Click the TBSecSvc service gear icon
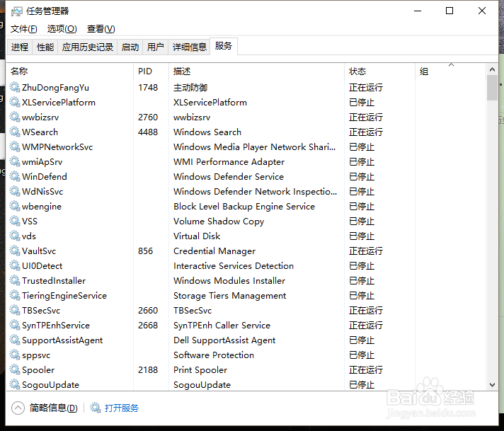 (14, 310)
